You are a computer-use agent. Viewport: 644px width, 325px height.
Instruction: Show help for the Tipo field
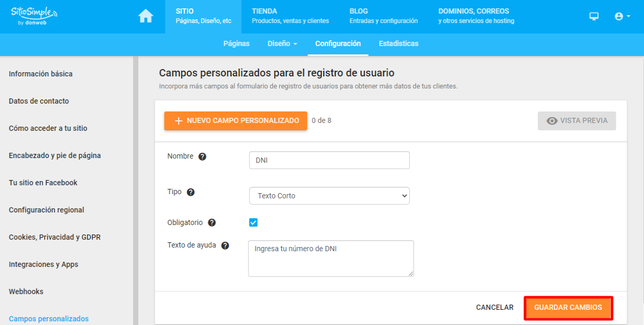point(191,192)
